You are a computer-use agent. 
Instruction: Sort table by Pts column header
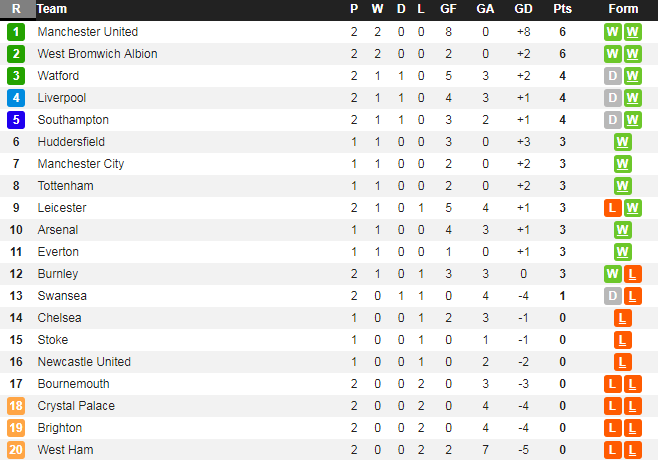pos(563,9)
